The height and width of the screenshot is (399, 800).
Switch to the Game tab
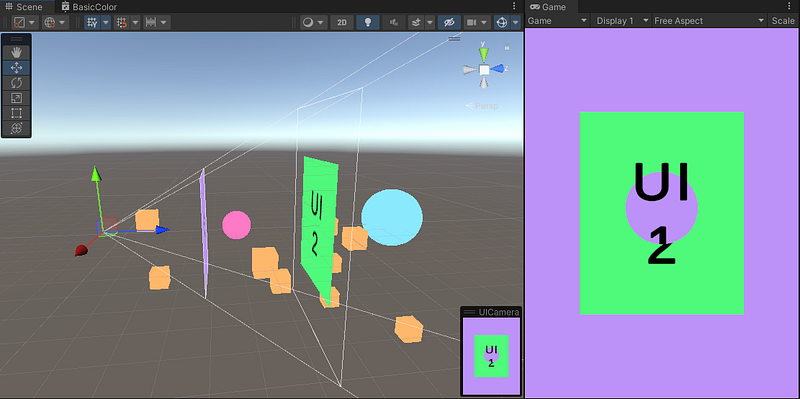551,7
